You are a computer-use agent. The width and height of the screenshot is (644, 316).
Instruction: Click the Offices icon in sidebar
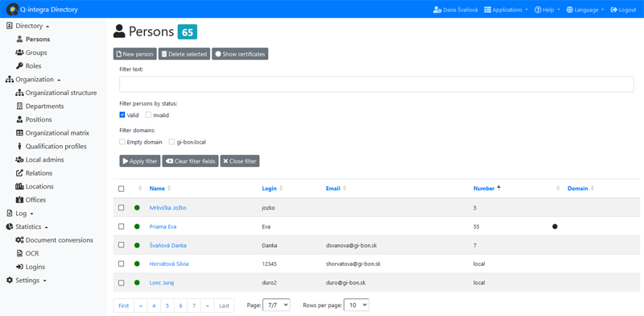point(19,200)
